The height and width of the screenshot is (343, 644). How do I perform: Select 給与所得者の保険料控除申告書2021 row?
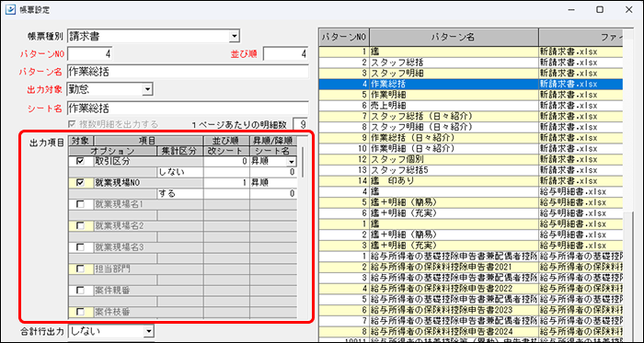[x=471, y=267]
